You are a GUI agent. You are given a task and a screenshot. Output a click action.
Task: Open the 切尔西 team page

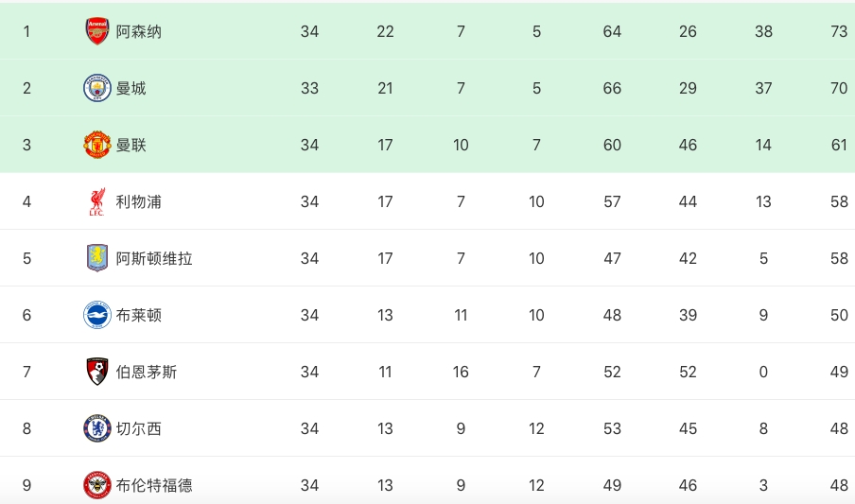139,428
